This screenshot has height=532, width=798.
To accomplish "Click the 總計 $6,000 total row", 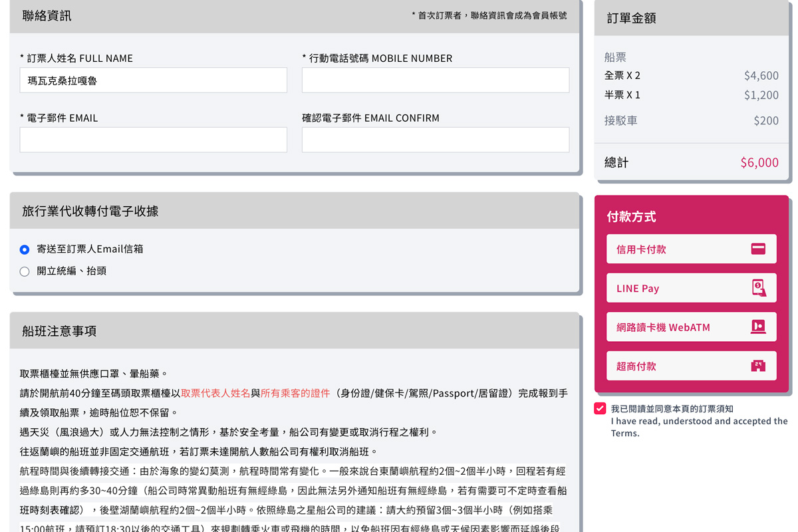I will (x=691, y=162).
